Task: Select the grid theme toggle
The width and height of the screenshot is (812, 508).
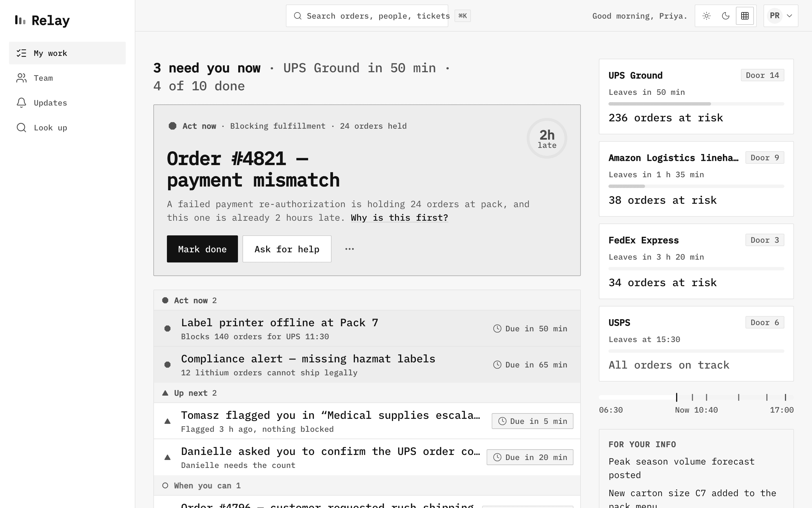Action: pos(745,16)
